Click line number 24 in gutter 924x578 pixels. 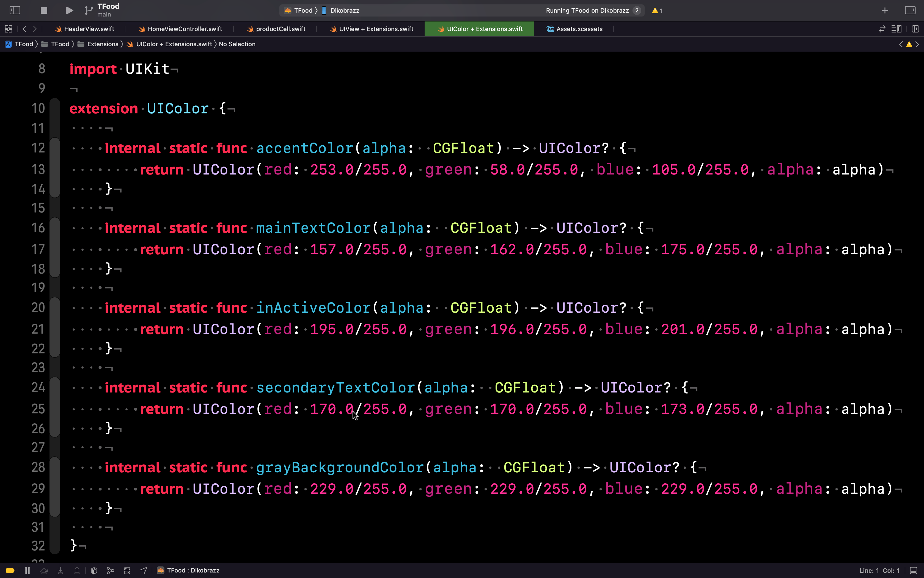tap(38, 388)
